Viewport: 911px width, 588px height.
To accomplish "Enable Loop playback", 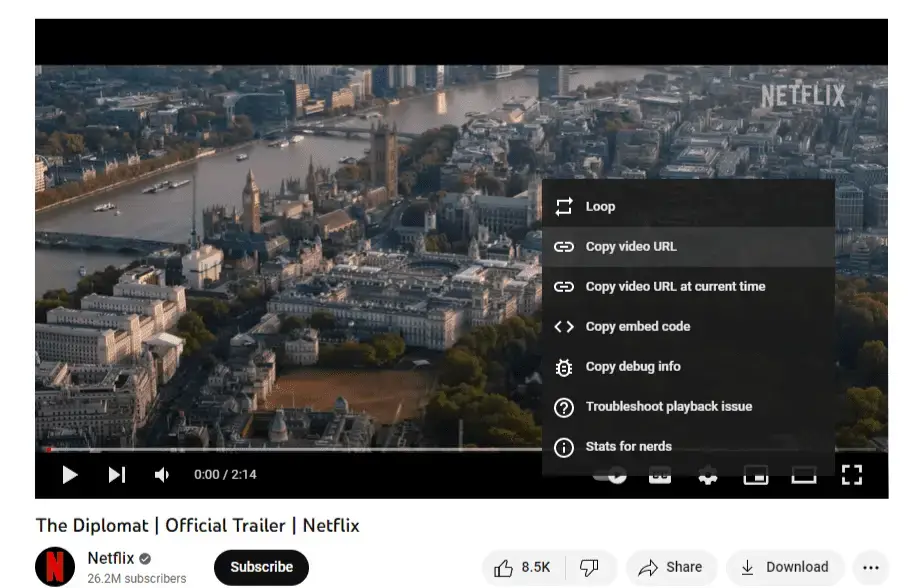I will click(598, 206).
